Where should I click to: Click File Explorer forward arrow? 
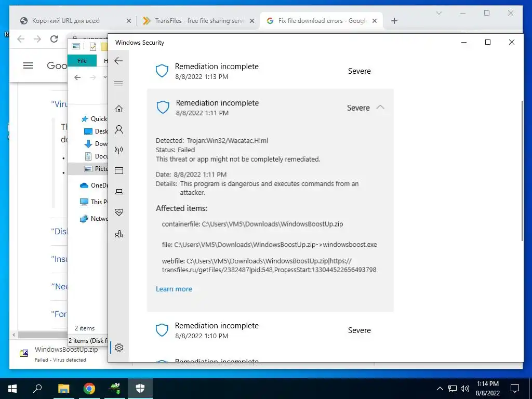pos(92,77)
